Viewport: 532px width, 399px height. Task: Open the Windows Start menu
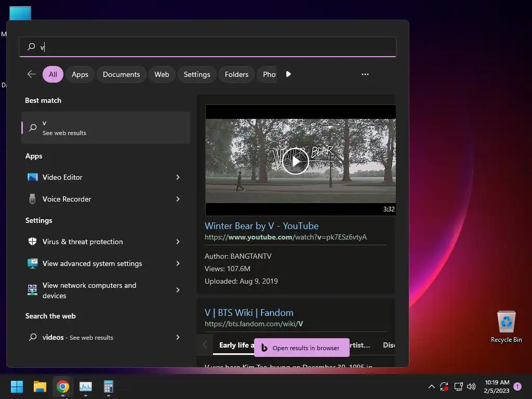[17, 387]
